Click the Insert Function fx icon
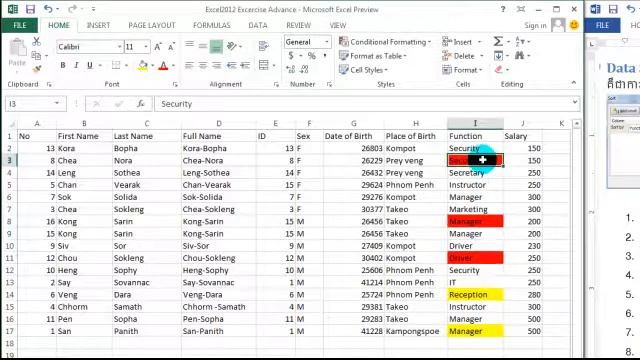640x360 pixels. click(141, 104)
